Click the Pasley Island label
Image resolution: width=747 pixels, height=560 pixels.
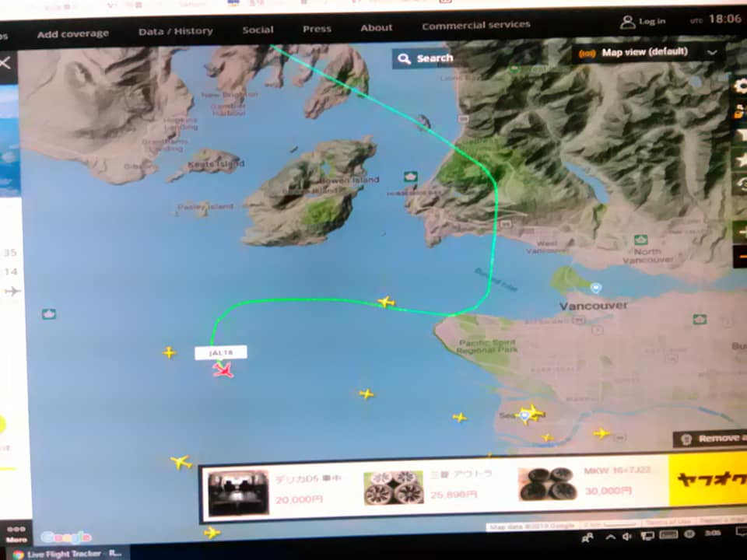click(x=205, y=207)
